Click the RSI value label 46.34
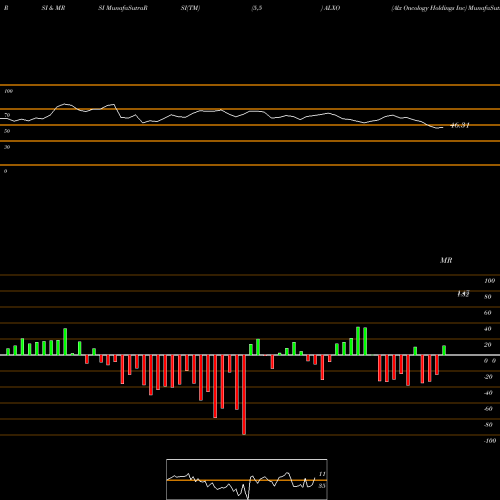 [460, 125]
